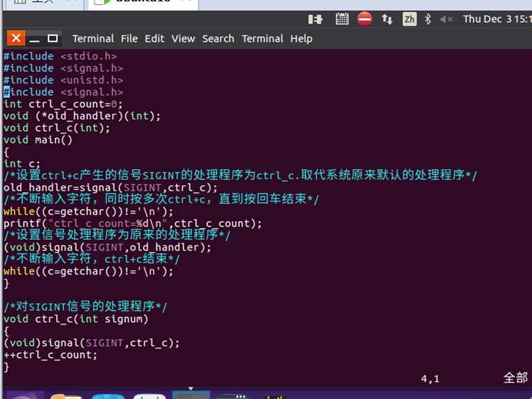Open the second Terminal menu after Search
Screen dimensions: 532x399
(262, 38)
